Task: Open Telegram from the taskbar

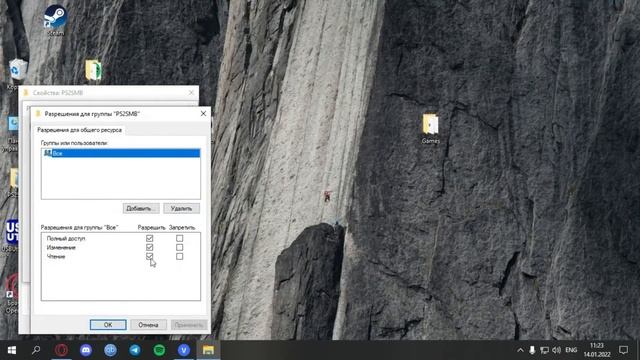Action: pyautogui.click(x=135, y=350)
